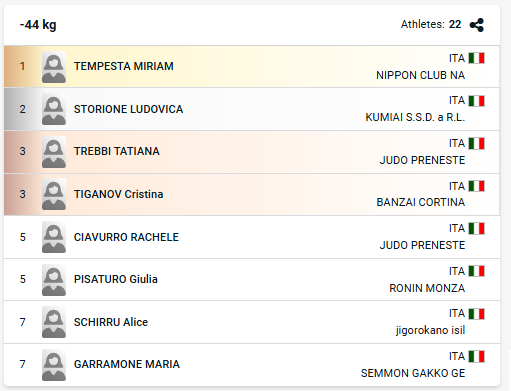Open TIGANOV Cristina's athlete page
The height and width of the screenshot is (391, 511).
pos(119,194)
